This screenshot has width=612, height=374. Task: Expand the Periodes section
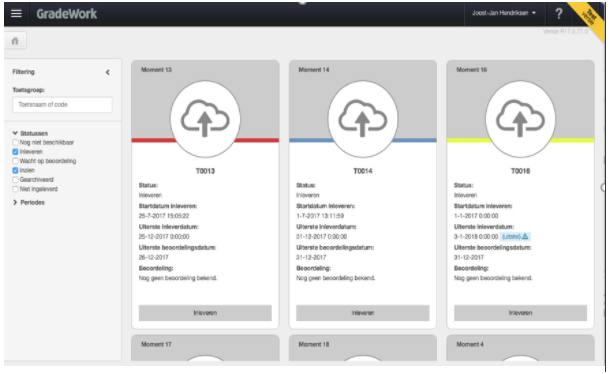click(x=28, y=202)
